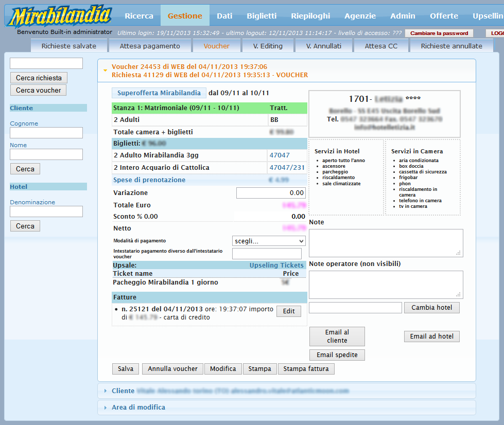
Task: Go to the Biglietti menu
Action: tap(262, 16)
